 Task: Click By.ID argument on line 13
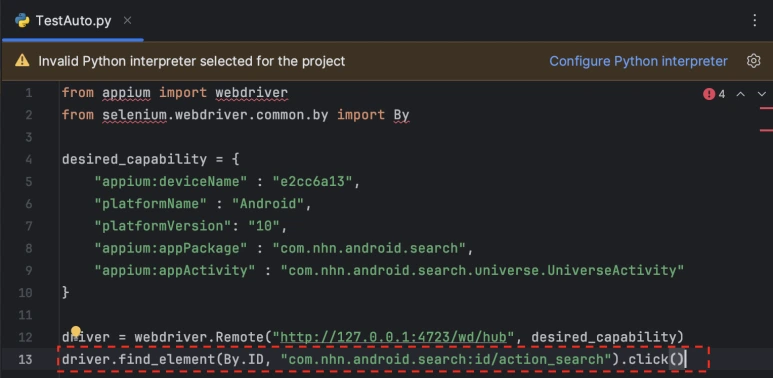244,359
